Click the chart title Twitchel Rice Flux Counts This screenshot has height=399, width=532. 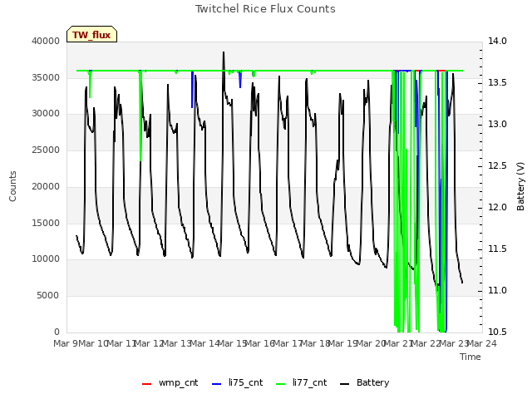(265, 9)
